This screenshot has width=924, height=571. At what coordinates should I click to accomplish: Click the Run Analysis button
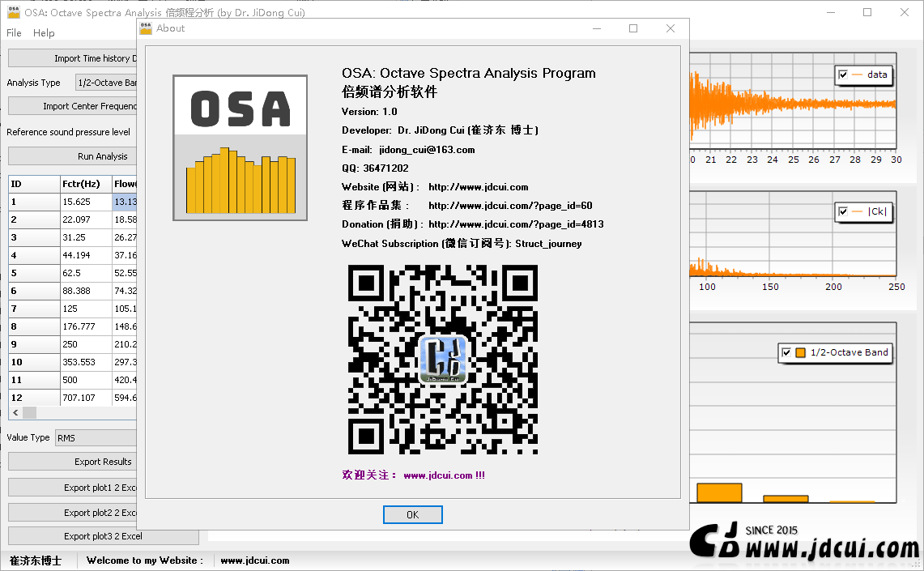(73, 156)
